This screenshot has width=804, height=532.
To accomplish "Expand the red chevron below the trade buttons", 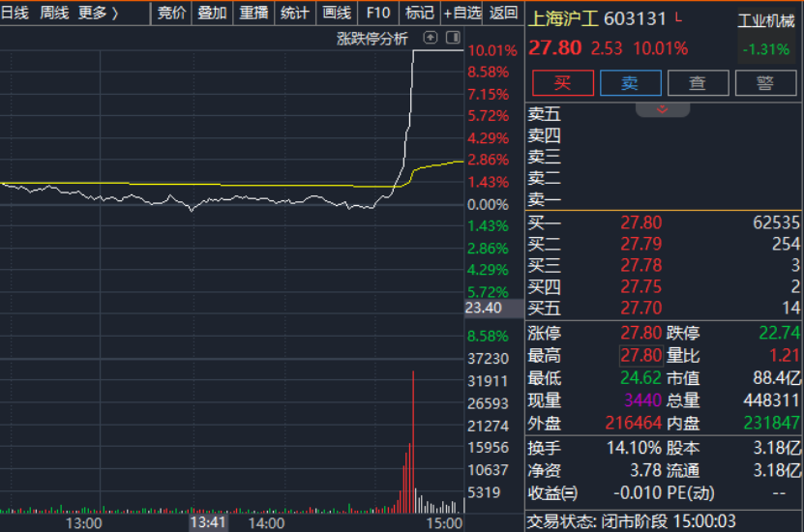I will [663, 109].
